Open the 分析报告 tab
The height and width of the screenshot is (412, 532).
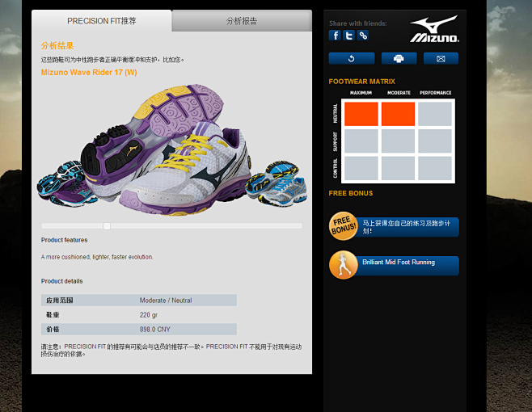pyautogui.click(x=242, y=21)
